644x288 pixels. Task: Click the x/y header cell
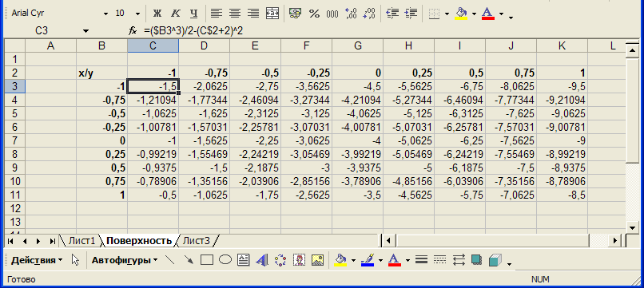point(101,73)
